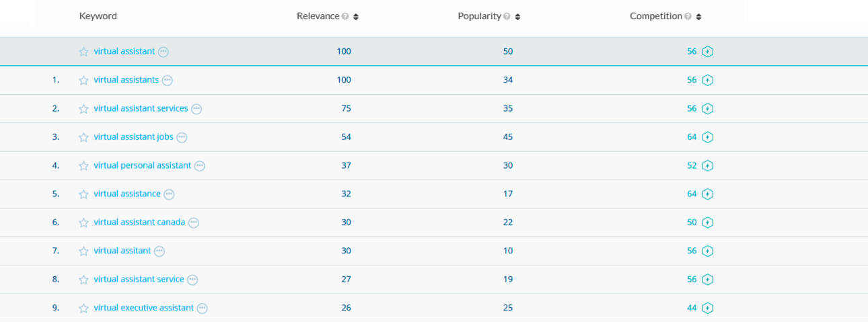Click the Relevance help question icon
The image size is (868, 332).
345,17
